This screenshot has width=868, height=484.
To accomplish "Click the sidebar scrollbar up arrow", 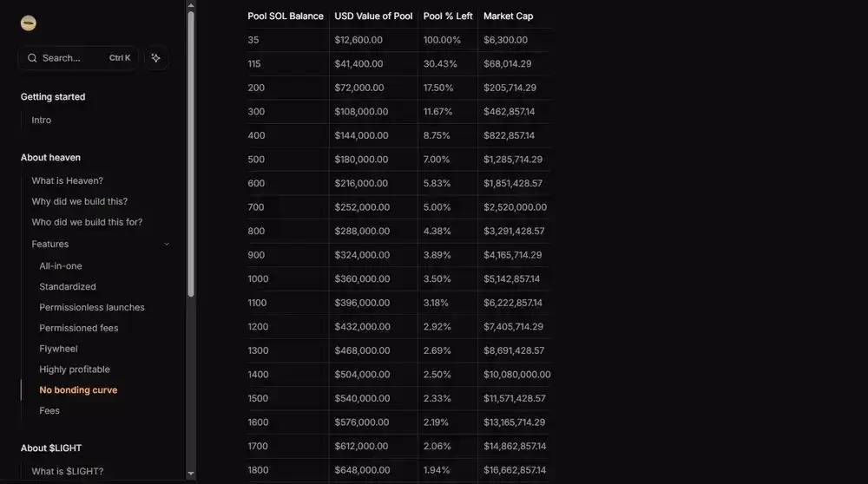I will [191, 5].
